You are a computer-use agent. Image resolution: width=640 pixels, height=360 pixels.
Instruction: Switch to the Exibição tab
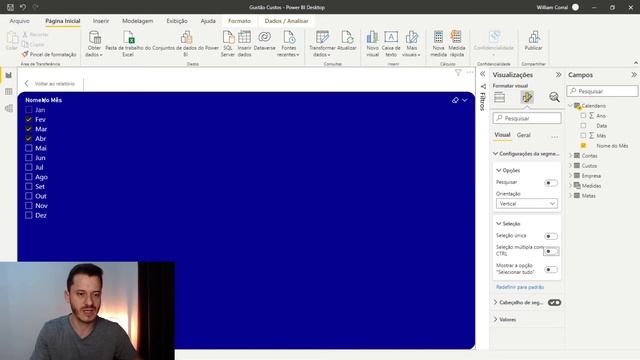click(177, 21)
